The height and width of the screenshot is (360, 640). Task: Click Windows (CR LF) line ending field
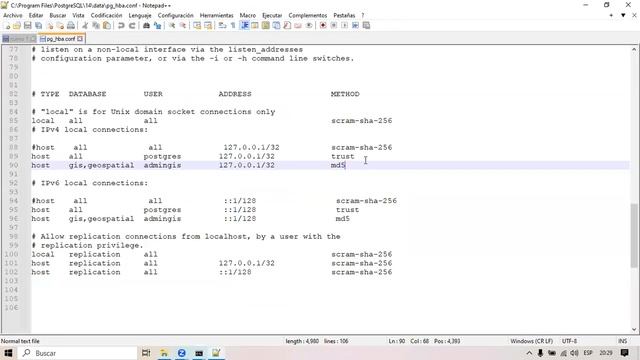[531, 341]
